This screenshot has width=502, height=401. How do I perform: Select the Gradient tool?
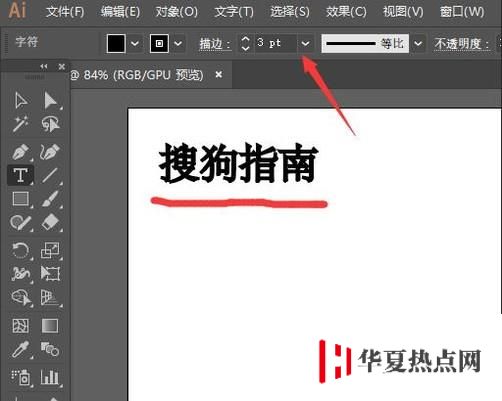[50, 326]
